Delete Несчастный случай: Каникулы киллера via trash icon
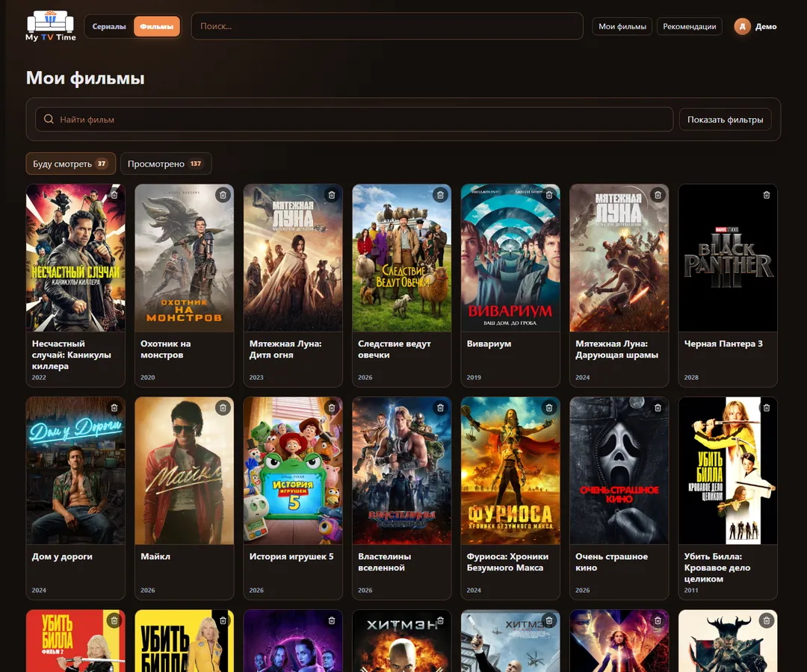Viewport: 807px width, 672px height. click(114, 195)
